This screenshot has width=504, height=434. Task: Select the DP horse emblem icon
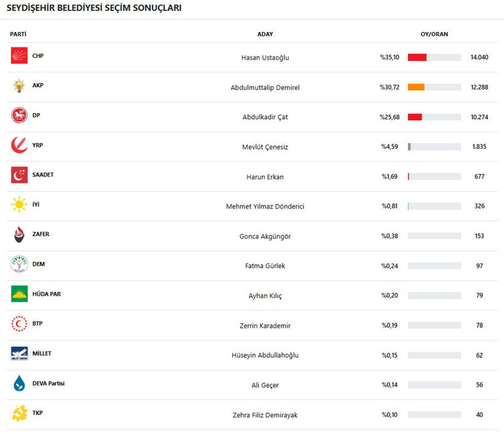[19, 116]
